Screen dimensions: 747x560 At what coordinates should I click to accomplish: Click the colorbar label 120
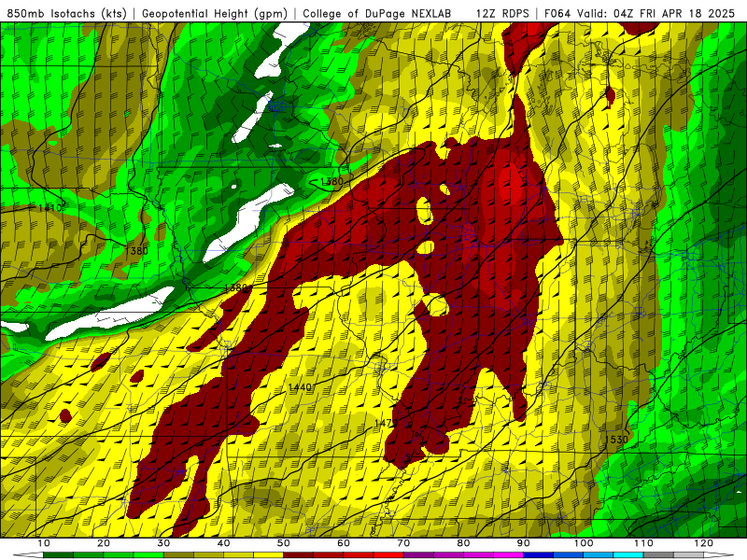click(x=704, y=543)
